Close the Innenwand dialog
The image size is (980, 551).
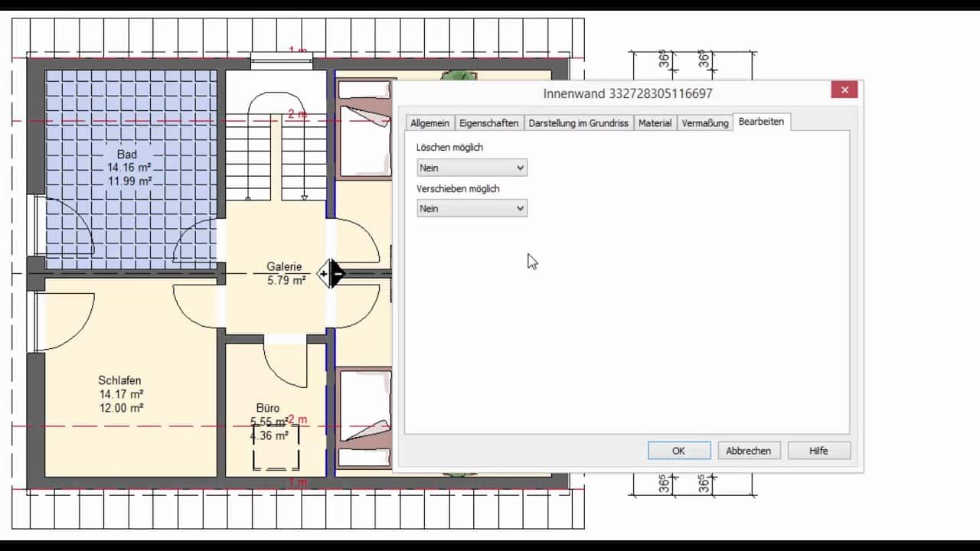(x=844, y=90)
